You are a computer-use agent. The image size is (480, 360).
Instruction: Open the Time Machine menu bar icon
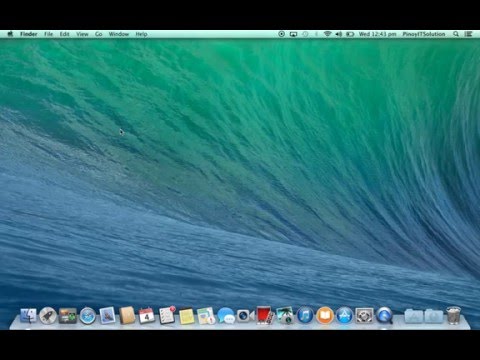[305, 34]
